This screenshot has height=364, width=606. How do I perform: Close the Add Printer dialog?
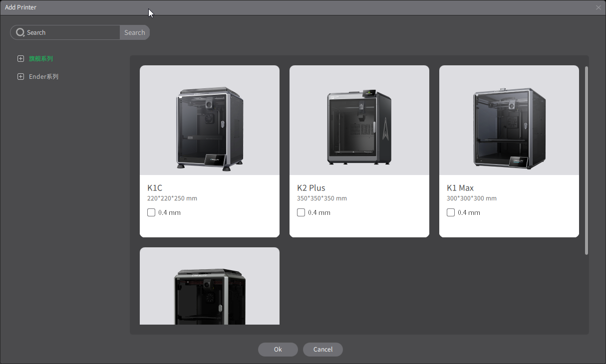click(x=599, y=7)
